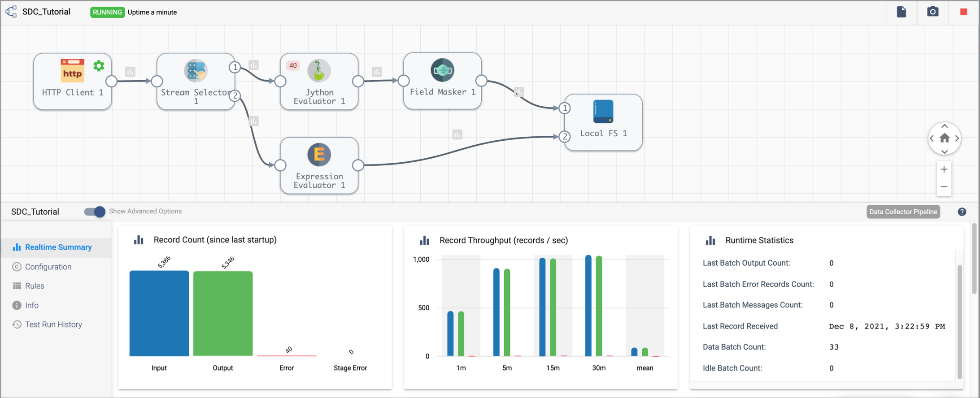Open the logs document icon in header

click(902, 12)
